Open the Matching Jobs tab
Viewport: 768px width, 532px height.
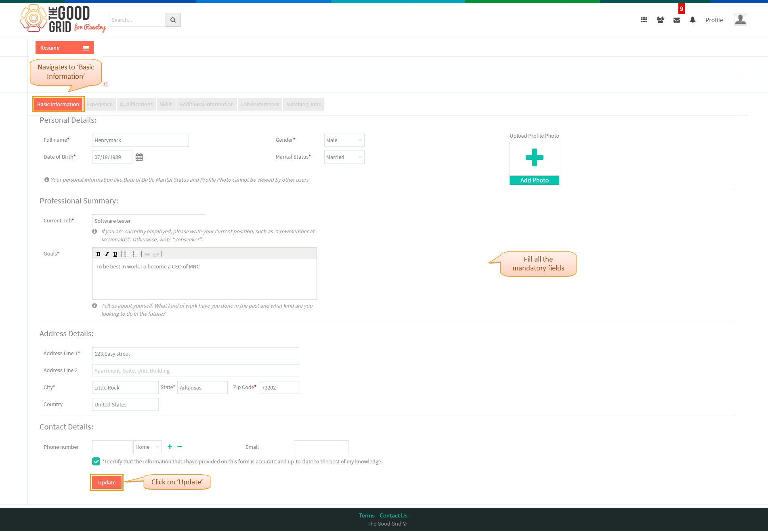coord(303,104)
